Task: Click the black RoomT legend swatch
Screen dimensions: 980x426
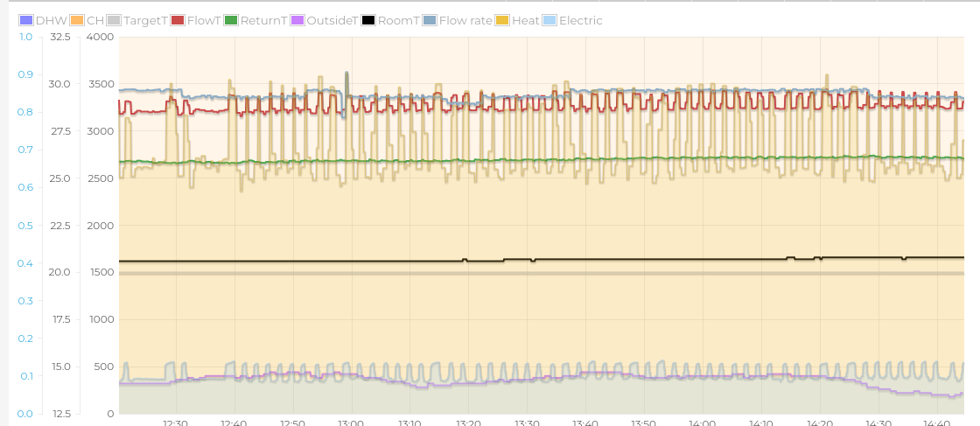Action: (368, 20)
